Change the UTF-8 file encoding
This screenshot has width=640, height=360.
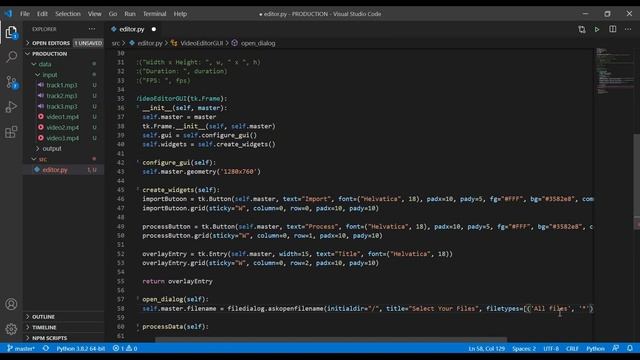(551, 349)
